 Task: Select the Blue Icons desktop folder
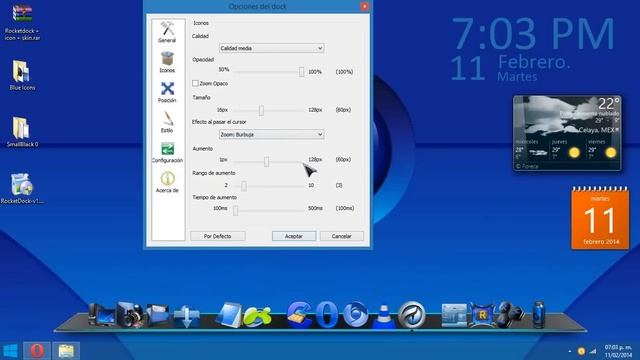[x=22, y=76]
